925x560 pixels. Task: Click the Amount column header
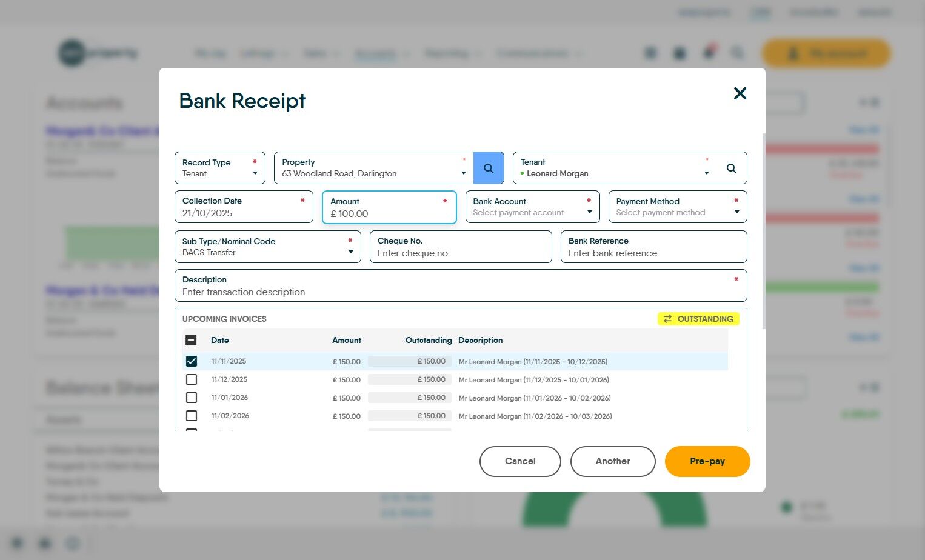click(x=347, y=341)
